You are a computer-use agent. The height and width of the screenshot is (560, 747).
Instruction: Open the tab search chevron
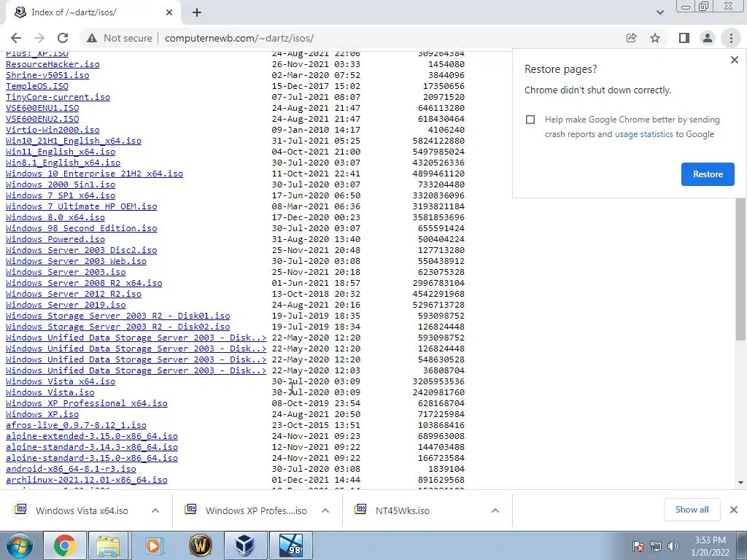[659, 12]
